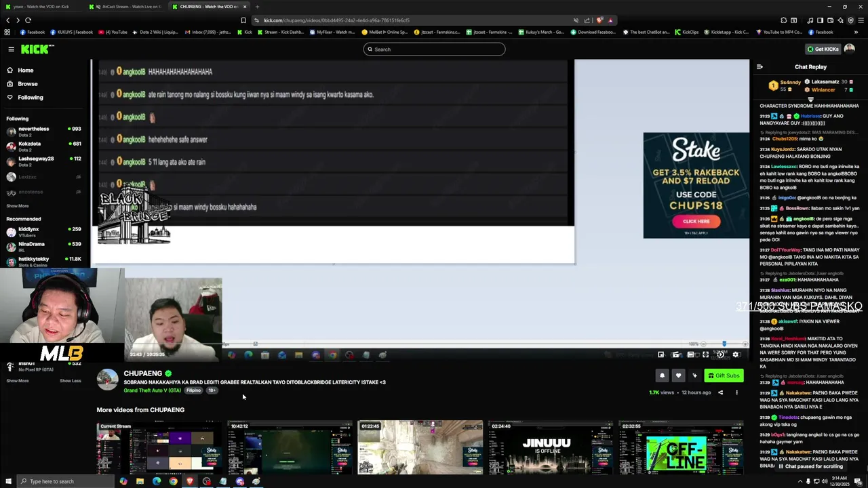Switch to the JtzCast Stream browser tab

coord(126,7)
